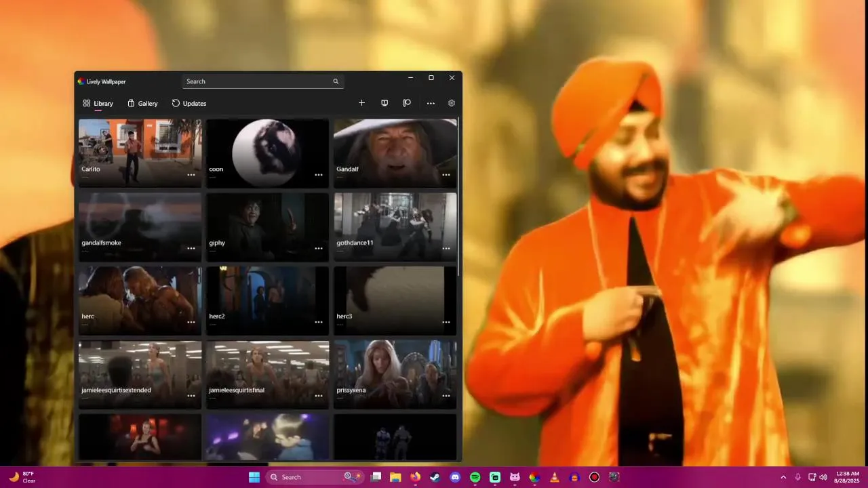Open Spotify from the taskbar
This screenshot has width=868, height=488.
[475, 477]
